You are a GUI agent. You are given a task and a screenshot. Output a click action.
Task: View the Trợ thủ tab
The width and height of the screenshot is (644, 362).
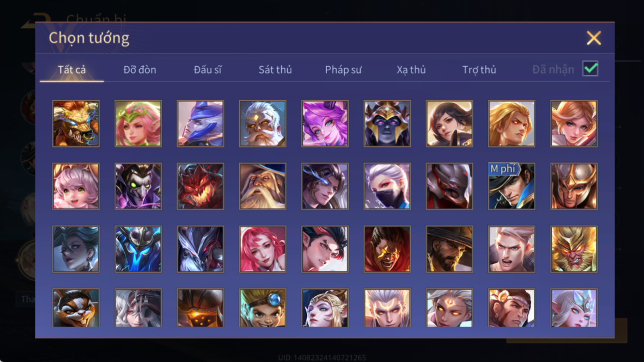pyautogui.click(x=479, y=70)
